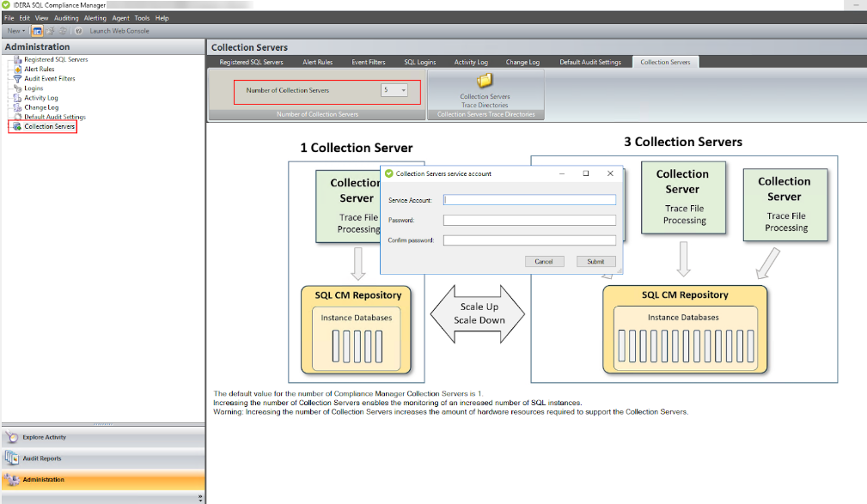Open the Agent menu

coord(120,18)
